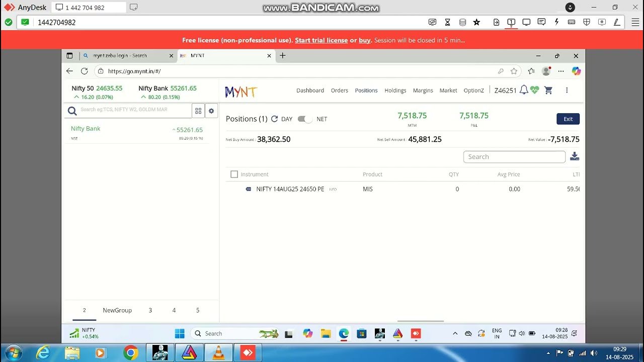Viewport: 644px width, 362px height.
Task: Expand hidden taskbar icons chevron
Action: (455, 333)
